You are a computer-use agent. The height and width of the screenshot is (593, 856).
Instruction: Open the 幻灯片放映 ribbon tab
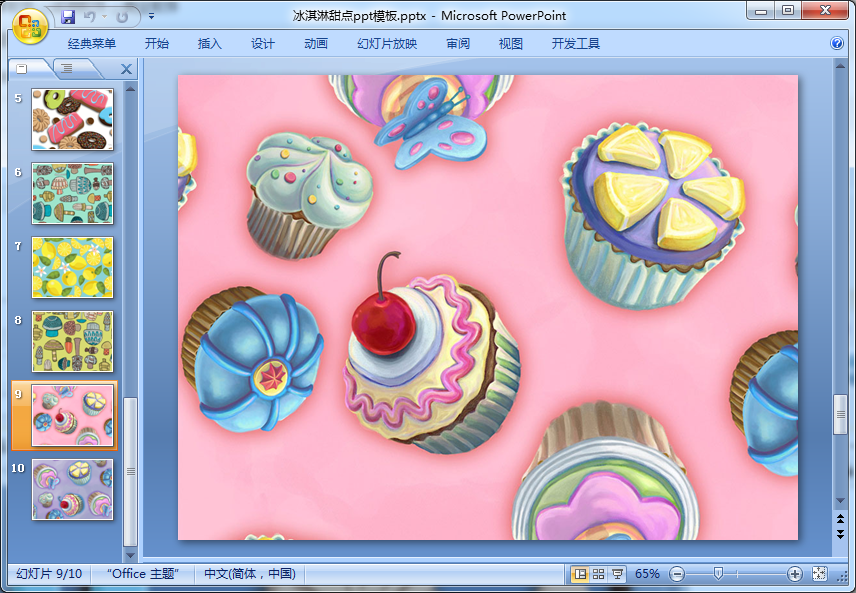click(x=387, y=44)
